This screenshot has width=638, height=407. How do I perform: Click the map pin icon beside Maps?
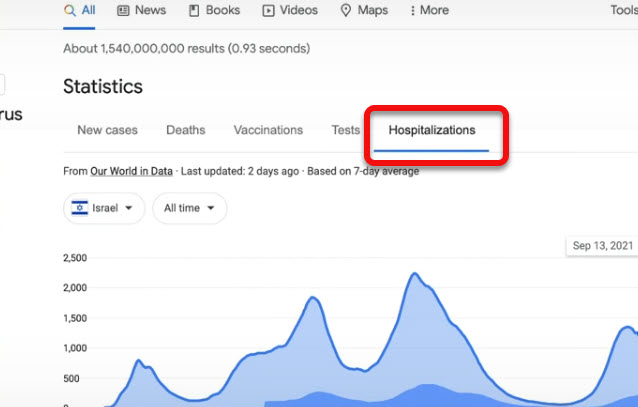pos(345,11)
